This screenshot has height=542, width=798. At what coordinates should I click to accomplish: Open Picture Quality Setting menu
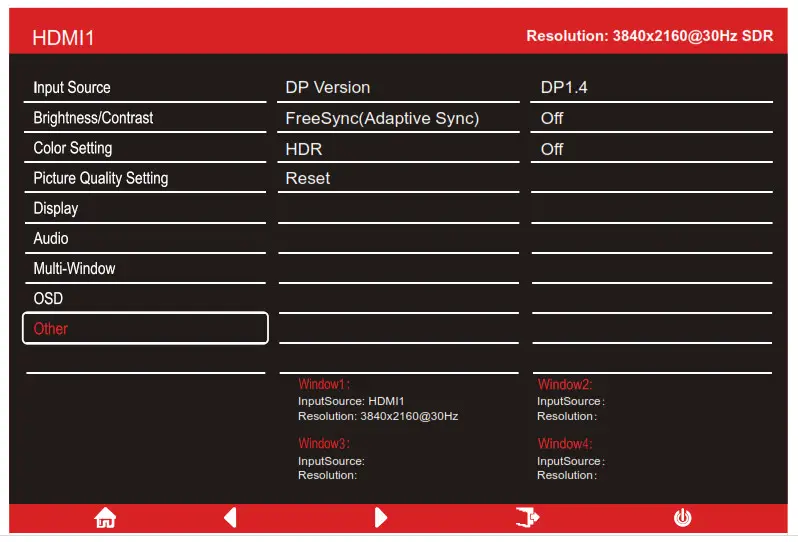[x=145, y=178]
